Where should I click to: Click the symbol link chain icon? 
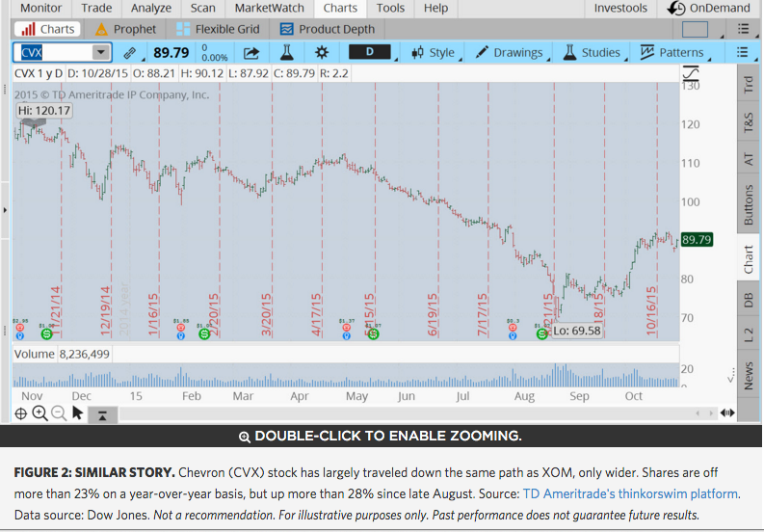pyautogui.click(x=130, y=53)
